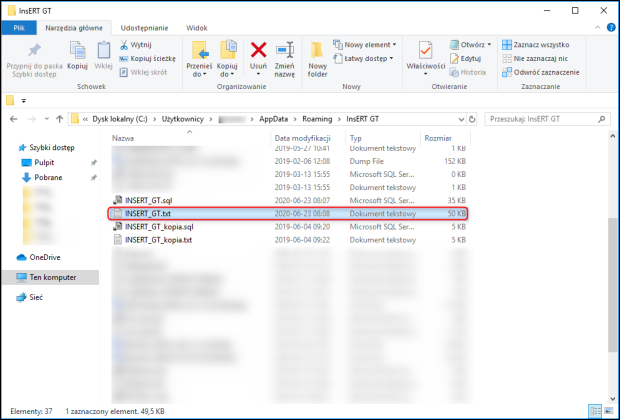Select the INSERT_GT.txt file
Image resolution: width=620 pixels, height=420 pixels.
click(x=288, y=214)
